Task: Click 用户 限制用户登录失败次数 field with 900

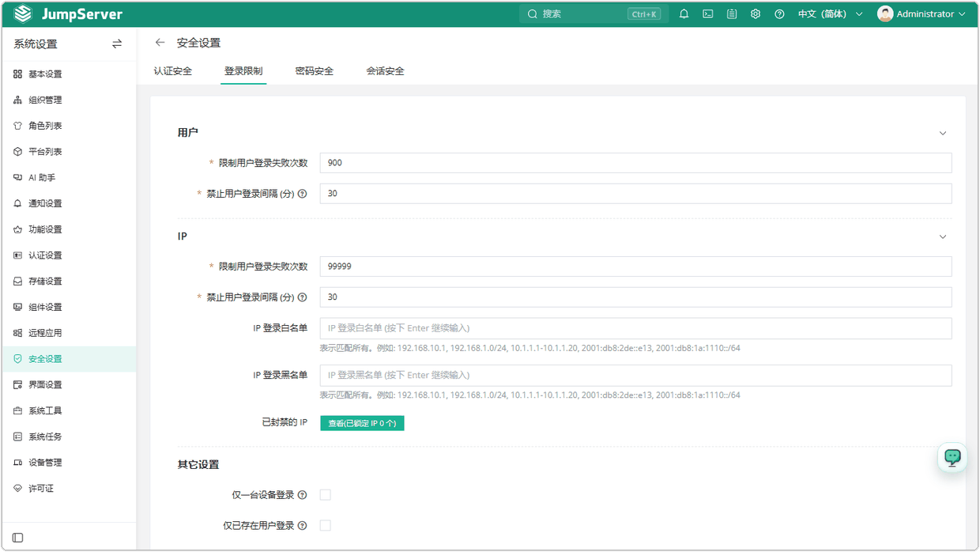Action: coord(635,163)
